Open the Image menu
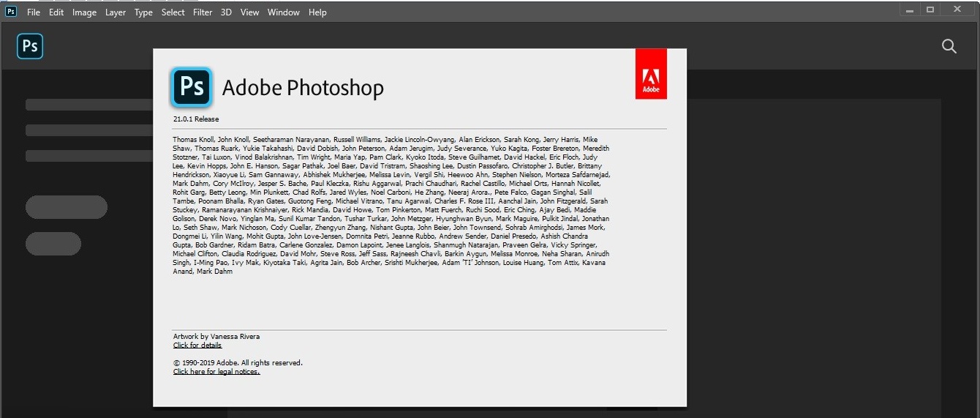 pos(84,12)
